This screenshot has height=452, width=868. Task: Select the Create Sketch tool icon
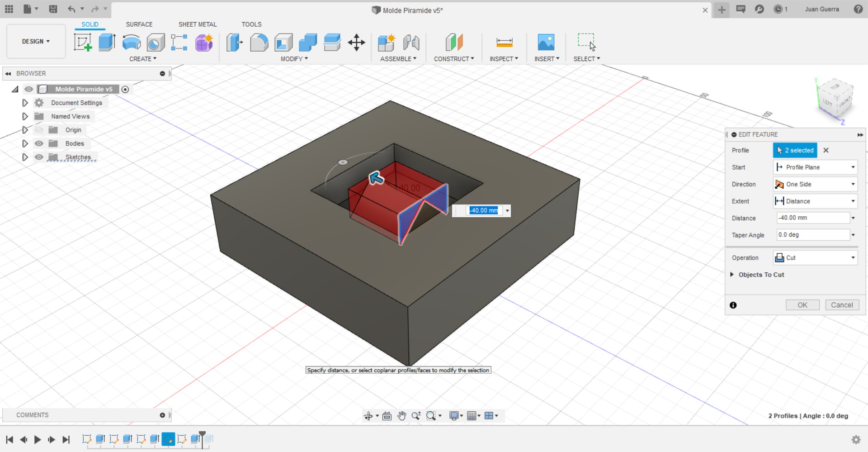pyautogui.click(x=83, y=43)
